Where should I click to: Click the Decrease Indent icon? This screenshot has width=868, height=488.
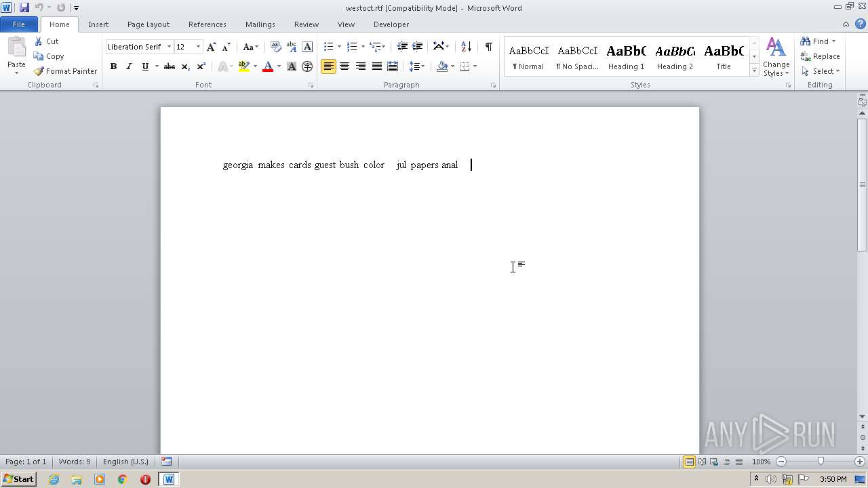click(402, 47)
